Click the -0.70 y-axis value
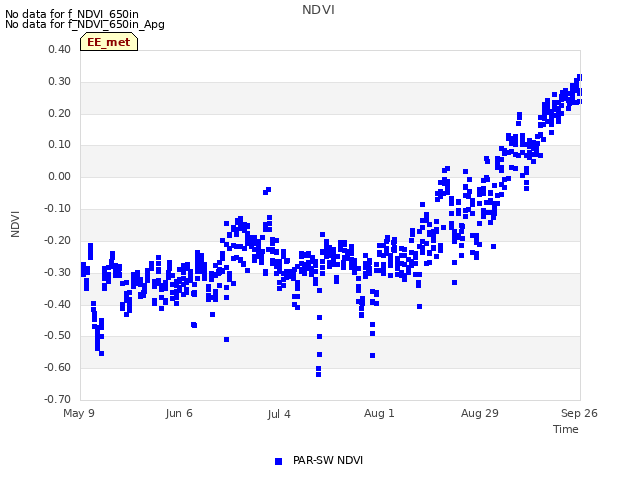The image size is (640, 480). pos(58,399)
